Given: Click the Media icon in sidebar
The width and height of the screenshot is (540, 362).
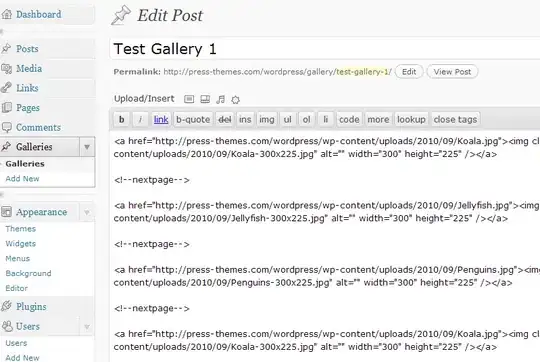Looking at the screenshot, I should 6,69.
